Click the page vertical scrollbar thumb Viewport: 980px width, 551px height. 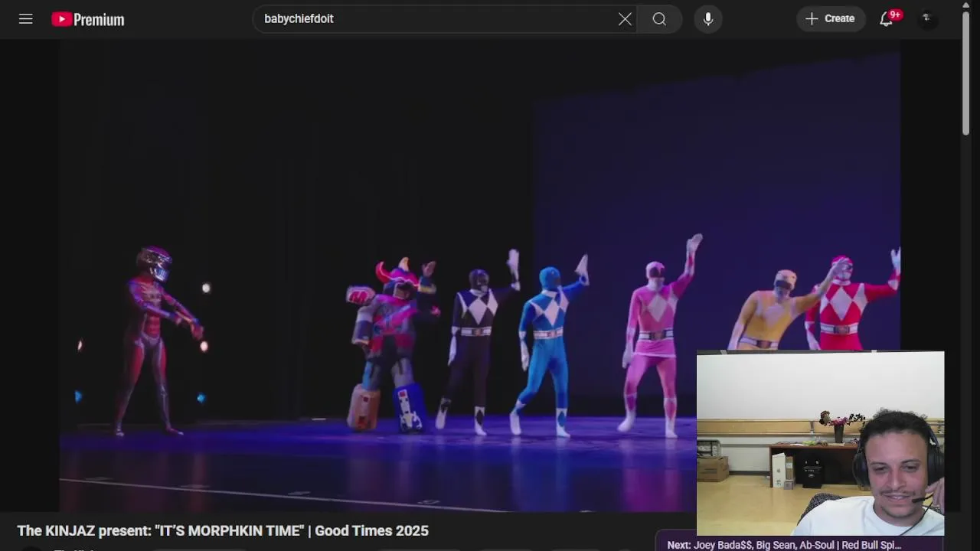tap(966, 75)
